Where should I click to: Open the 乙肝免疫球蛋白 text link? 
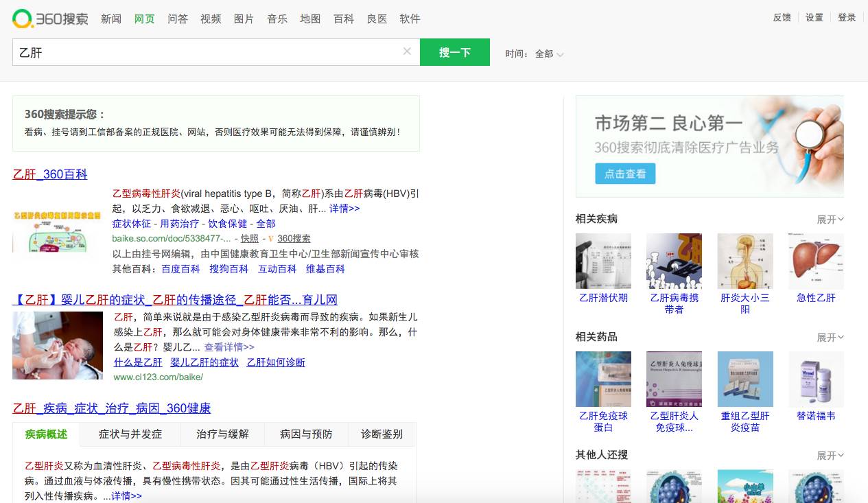[x=603, y=421]
